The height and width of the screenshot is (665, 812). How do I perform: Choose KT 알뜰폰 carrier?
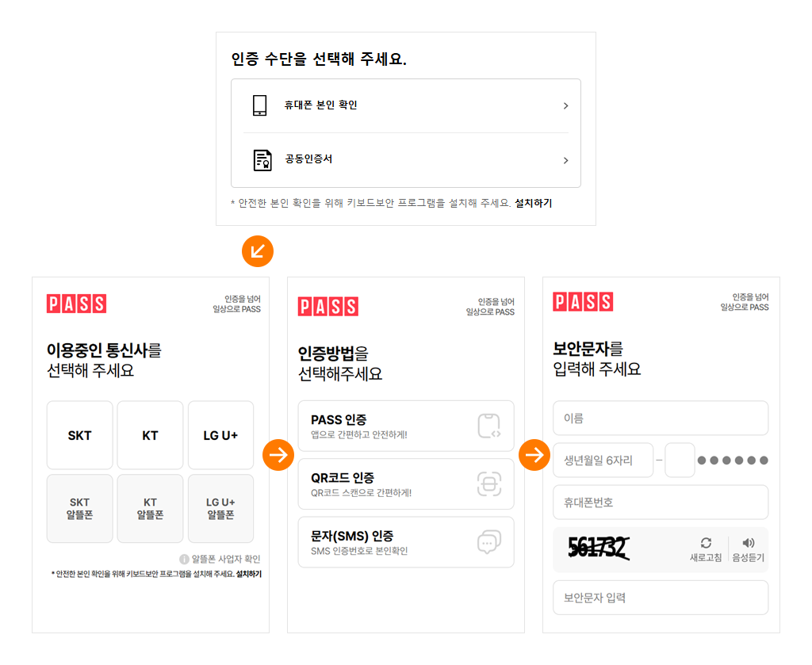coord(150,508)
